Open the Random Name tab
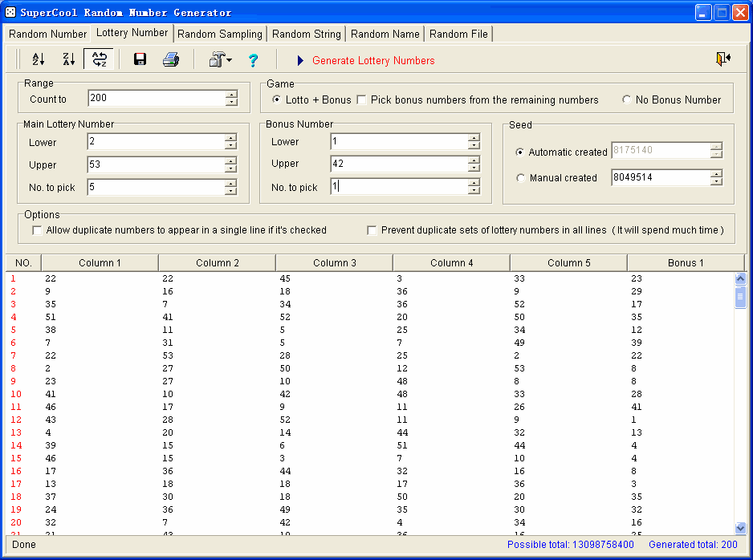 click(385, 34)
